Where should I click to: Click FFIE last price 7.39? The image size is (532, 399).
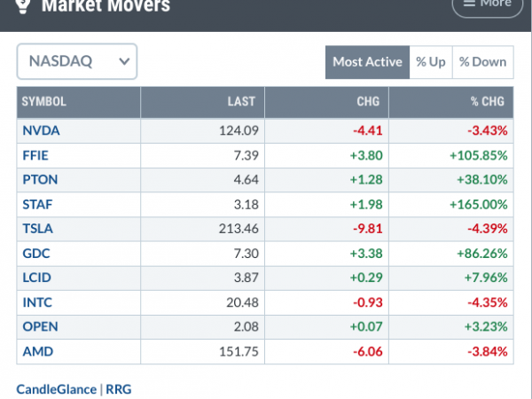(x=246, y=155)
